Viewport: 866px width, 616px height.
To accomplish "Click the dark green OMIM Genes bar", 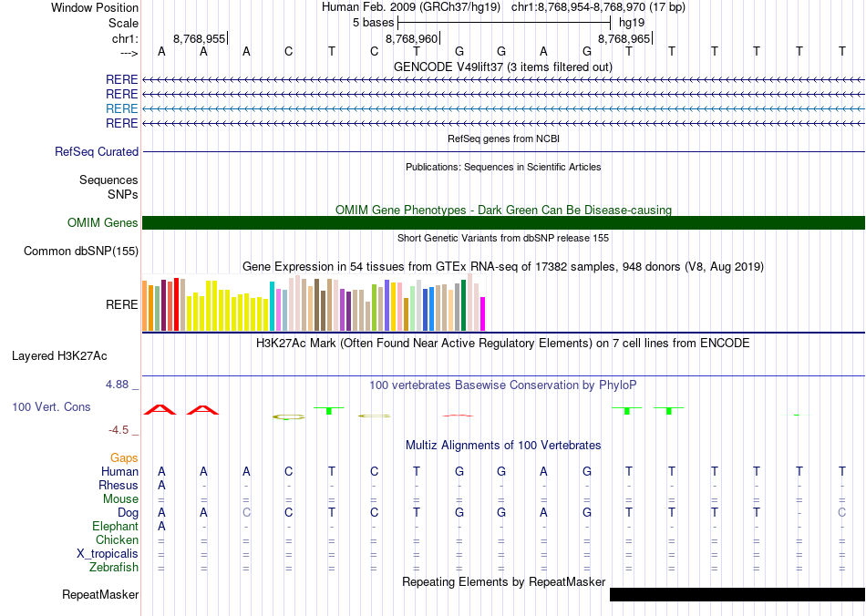I will pyautogui.click(x=503, y=222).
